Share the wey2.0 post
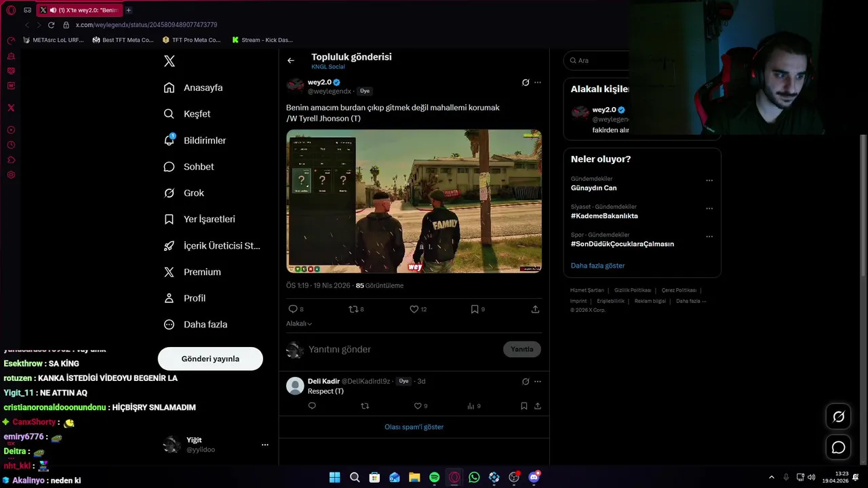The width and height of the screenshot is (868, 488). (x=535, y=309)
